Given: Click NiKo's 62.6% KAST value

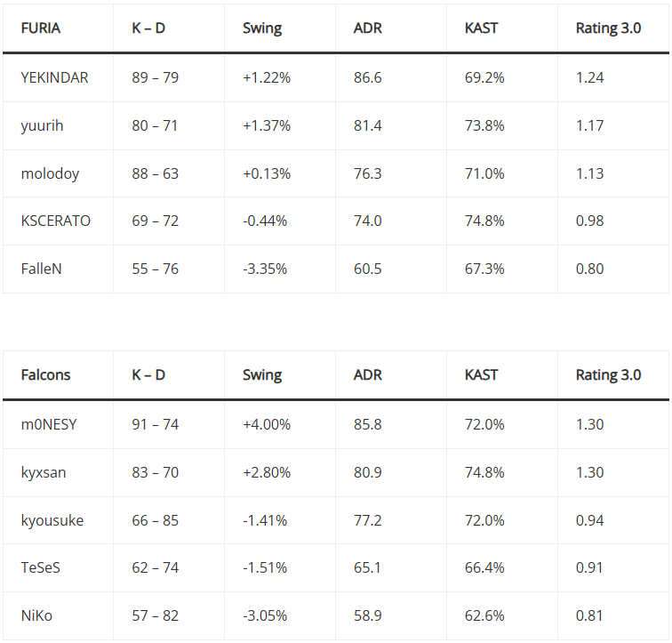Looking at the screenshot, I should pyautogui.click(x=484, y=615).
